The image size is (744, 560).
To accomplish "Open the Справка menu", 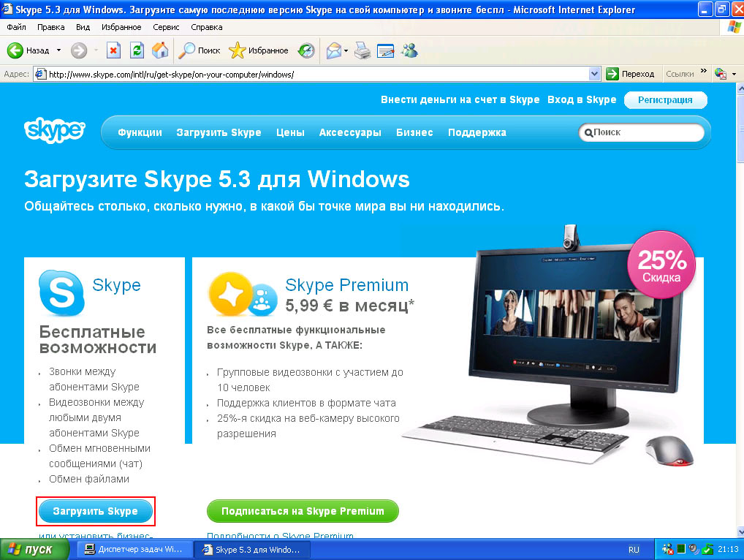I will tap(206, 27).
